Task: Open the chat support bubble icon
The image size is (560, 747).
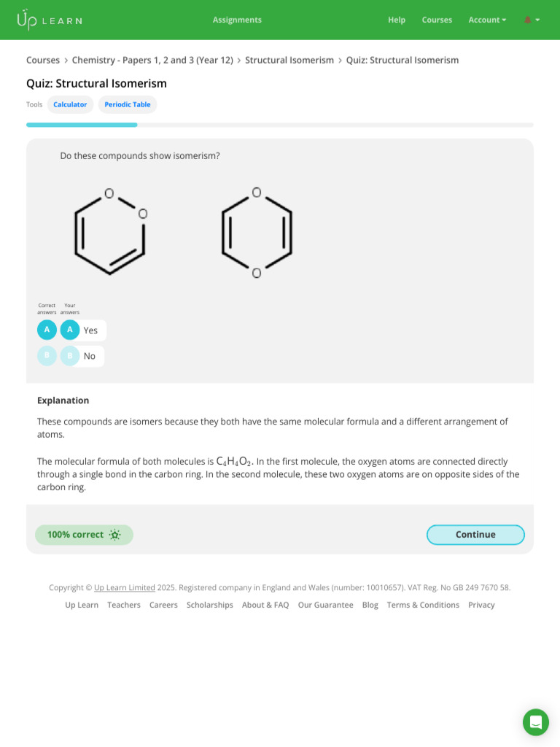Action: (536, 722)
